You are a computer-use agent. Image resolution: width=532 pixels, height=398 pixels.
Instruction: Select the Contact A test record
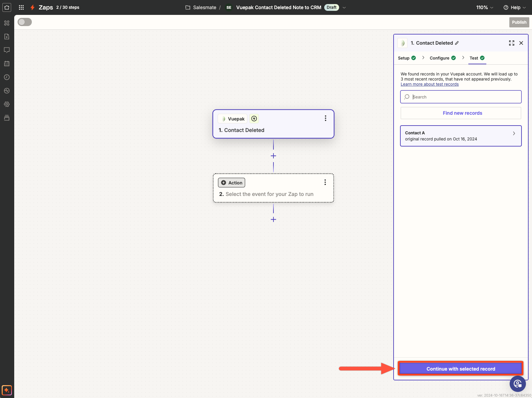(x=461, y=136)
